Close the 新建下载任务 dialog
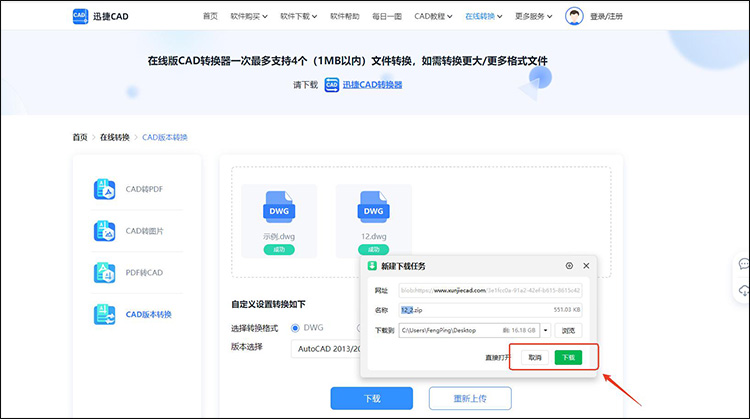This screenshot has width=750, height=419. 586,266
